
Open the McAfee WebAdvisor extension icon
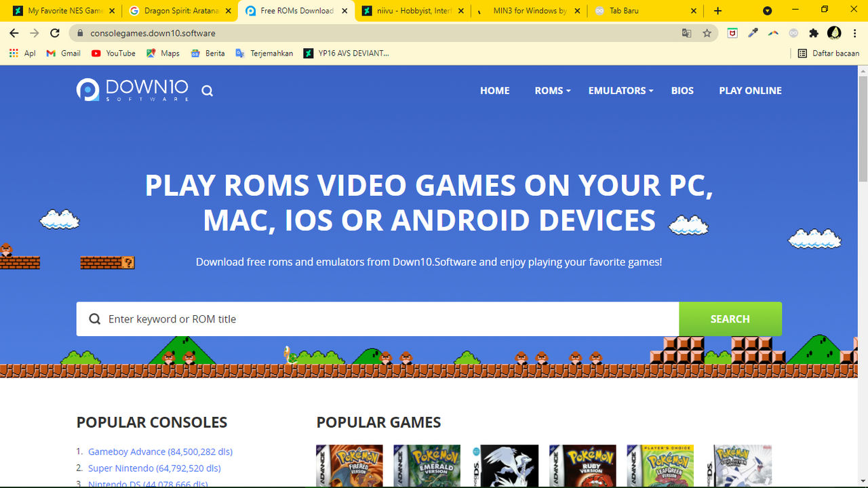[x=732, y=33]
